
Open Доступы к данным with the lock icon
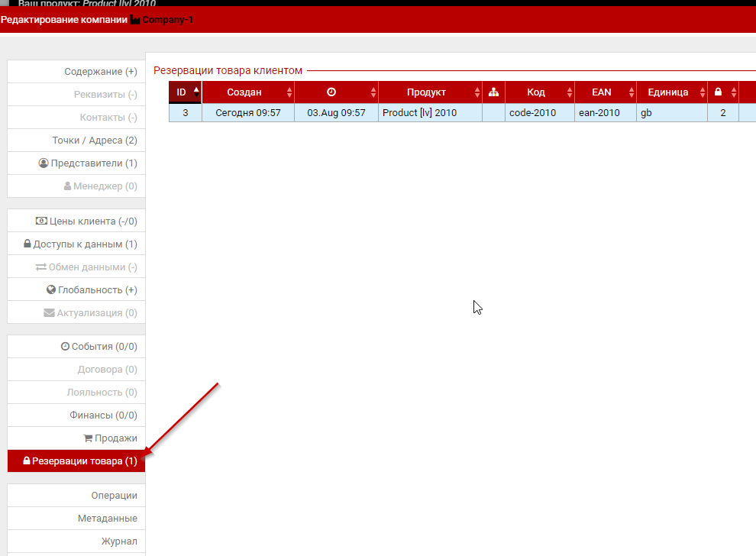click(80, 244)
